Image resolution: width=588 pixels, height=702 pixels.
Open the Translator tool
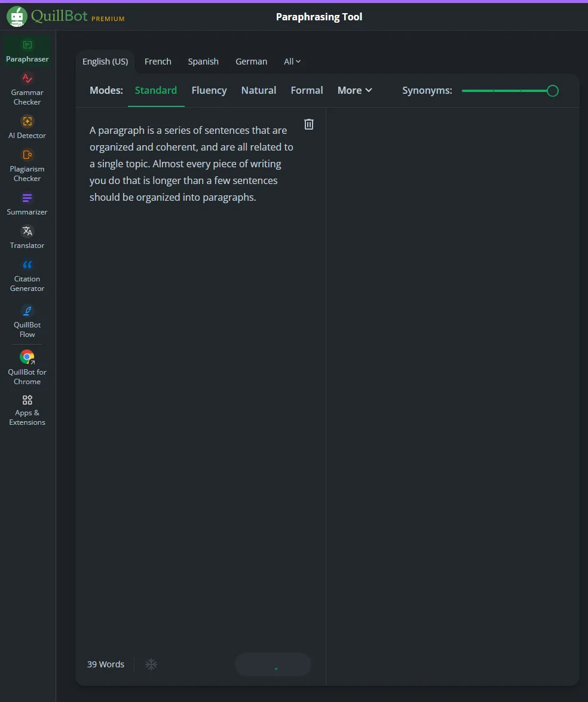pyautogui.click(x=27, y=238)
